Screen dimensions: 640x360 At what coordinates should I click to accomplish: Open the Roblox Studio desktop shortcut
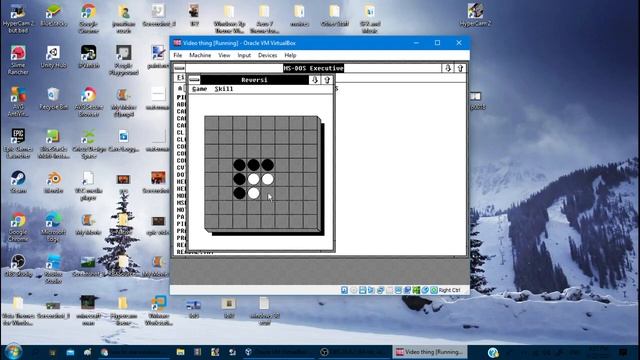point(53,269)
